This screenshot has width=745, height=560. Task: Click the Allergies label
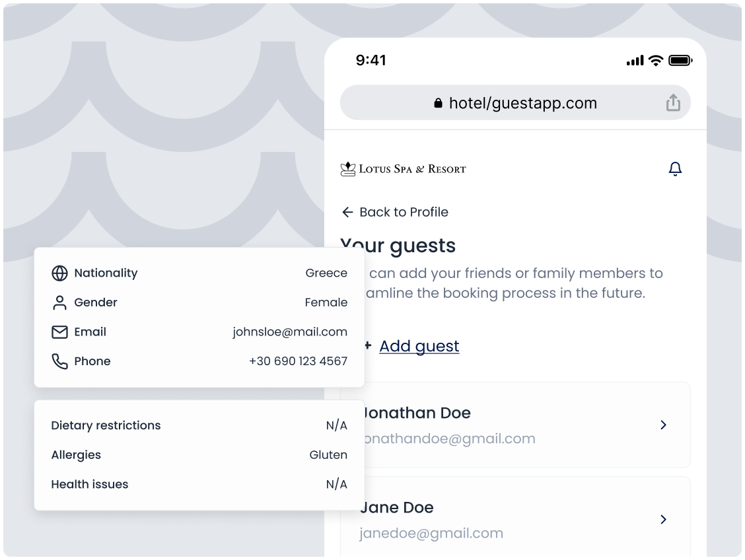(x=76, y=455)
